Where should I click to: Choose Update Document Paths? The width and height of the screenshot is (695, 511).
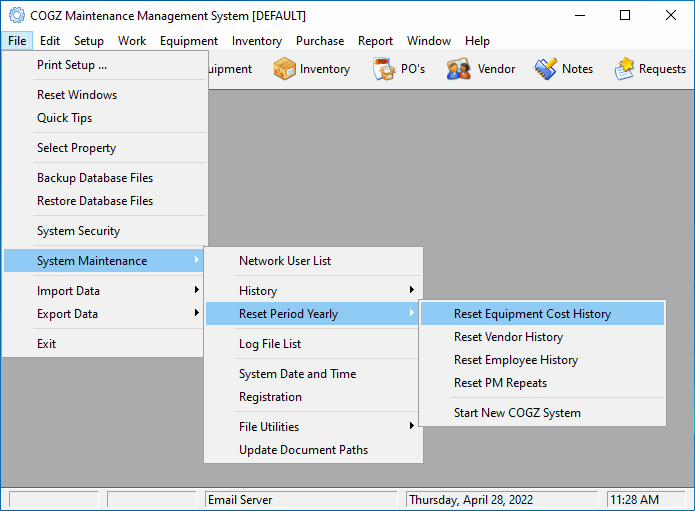[x=313, y=450]
